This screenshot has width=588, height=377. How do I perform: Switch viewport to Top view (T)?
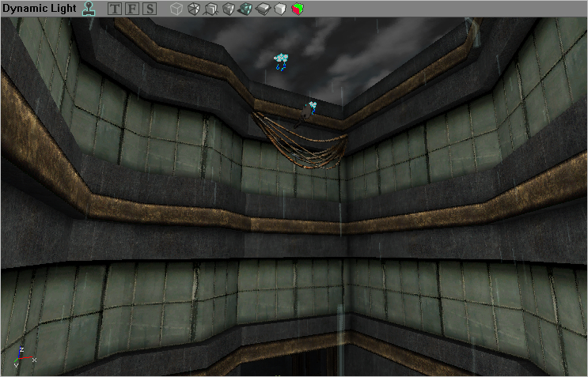click(115, 9)
